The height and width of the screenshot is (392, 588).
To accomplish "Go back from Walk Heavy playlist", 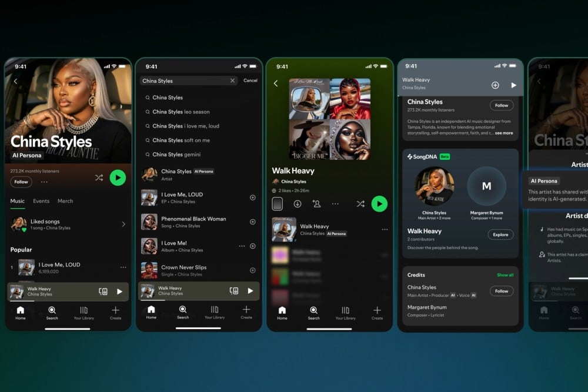I will [276, 83].
